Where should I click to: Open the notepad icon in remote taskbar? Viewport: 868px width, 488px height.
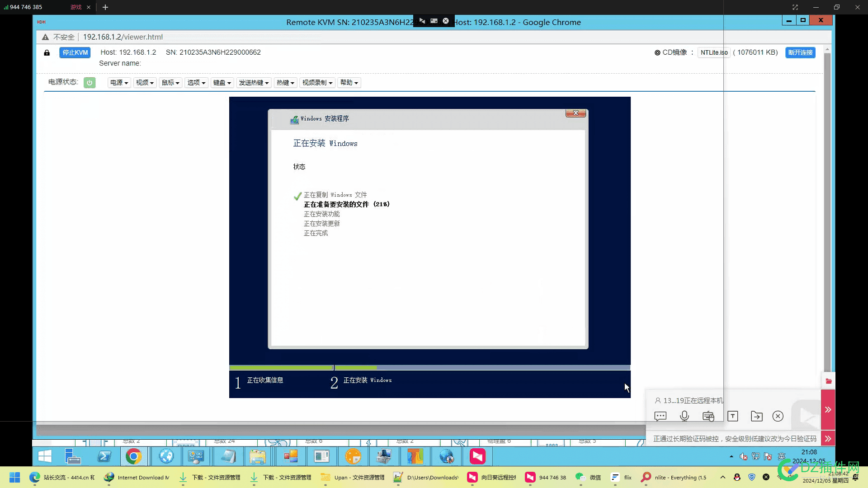228,456
